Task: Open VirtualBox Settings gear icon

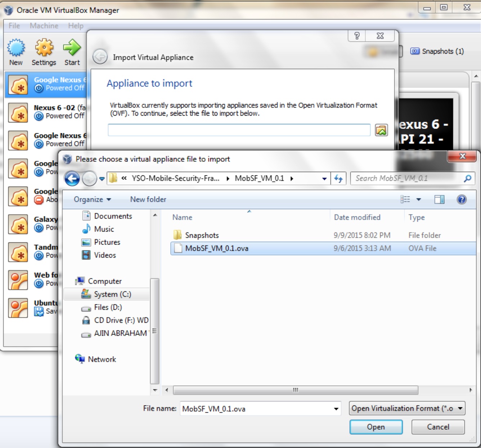Action: pyautogui.click(x=44, y=48)
